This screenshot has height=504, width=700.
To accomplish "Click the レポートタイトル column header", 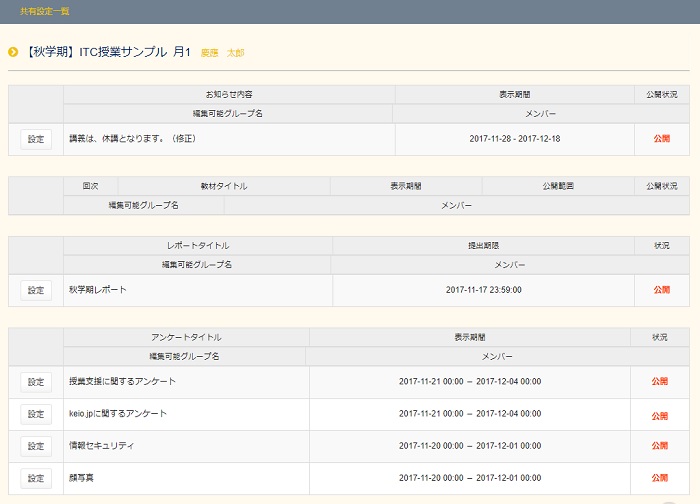I will pos(198,245).
